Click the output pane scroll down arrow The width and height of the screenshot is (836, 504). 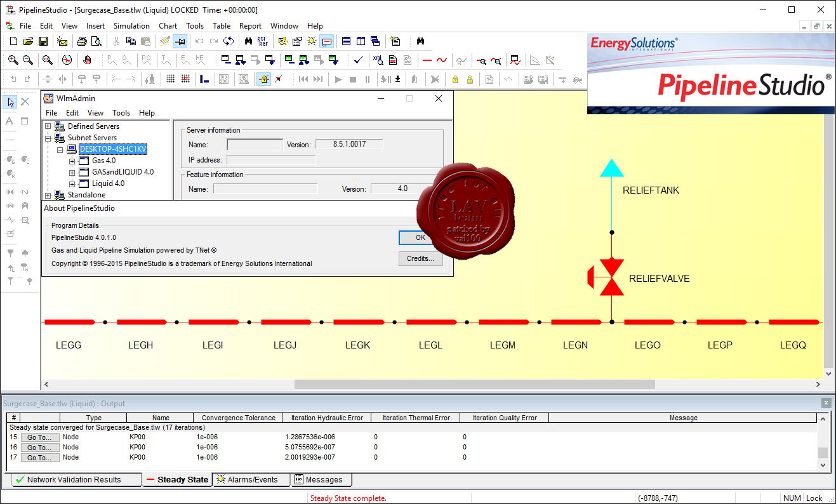coord(823,465)
